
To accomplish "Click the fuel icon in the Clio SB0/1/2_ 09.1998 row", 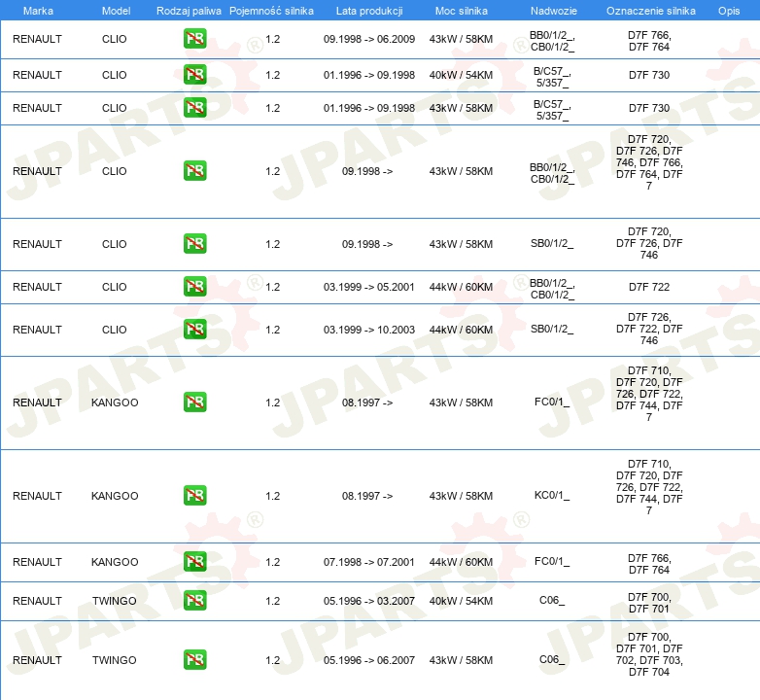I will point(194,244).
